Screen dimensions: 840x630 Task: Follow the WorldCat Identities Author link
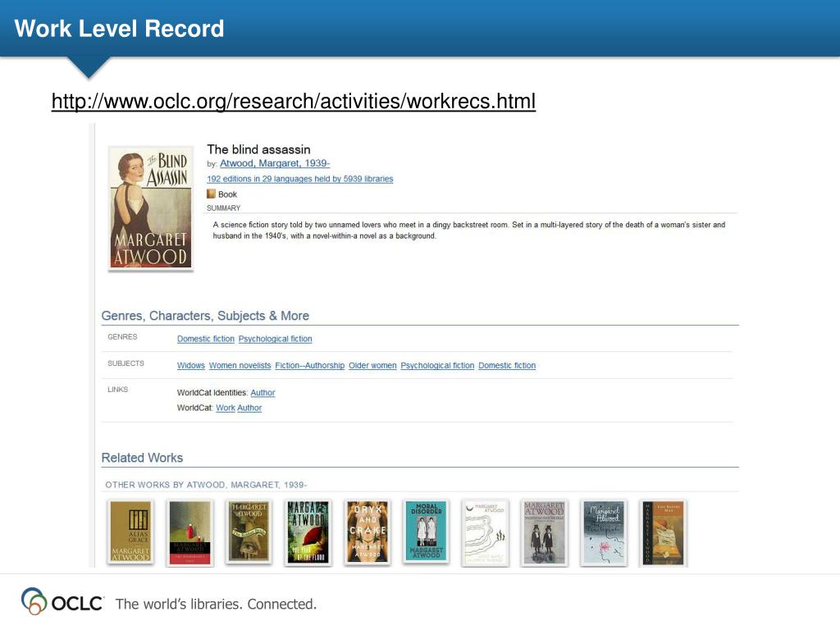click(x=262, y=393)
